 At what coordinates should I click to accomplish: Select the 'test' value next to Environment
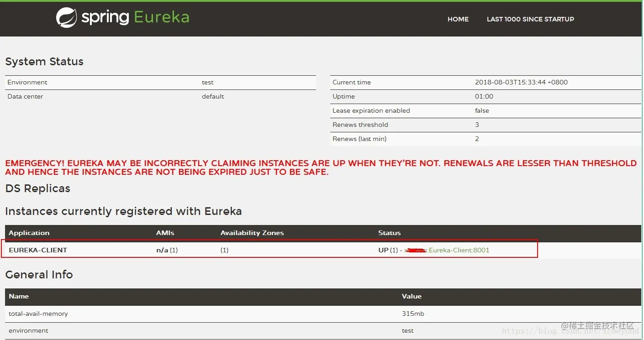(x=208, y=83)
